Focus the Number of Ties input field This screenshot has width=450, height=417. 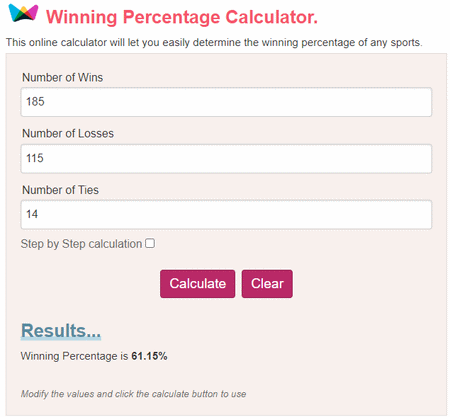tap(226, 214)
